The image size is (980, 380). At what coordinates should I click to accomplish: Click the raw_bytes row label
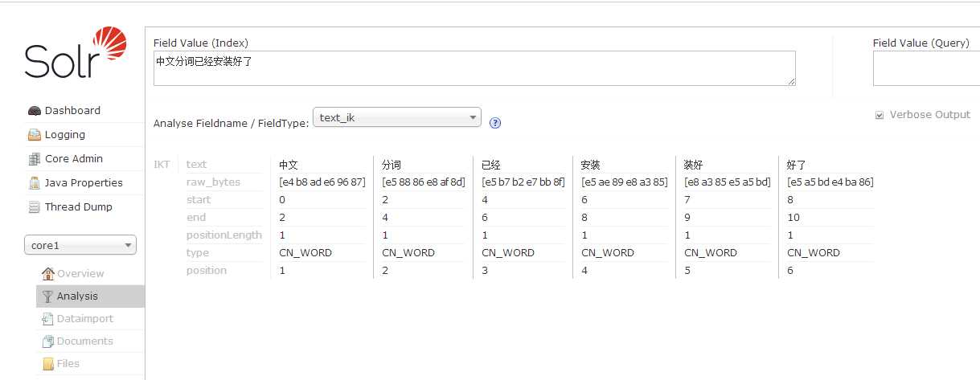pyautogui.click(x=213, y=182)
